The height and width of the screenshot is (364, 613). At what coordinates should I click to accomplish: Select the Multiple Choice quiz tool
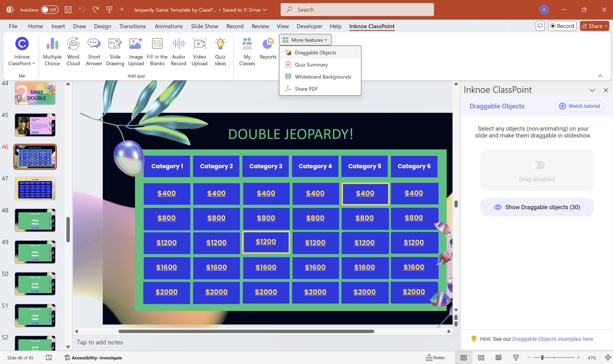point(52,51)
